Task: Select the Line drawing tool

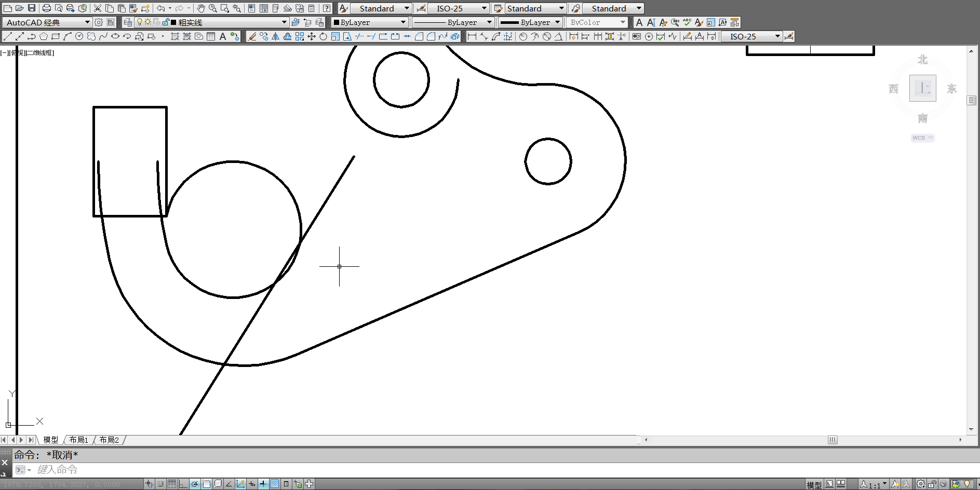Action: [x=7, y=36]
